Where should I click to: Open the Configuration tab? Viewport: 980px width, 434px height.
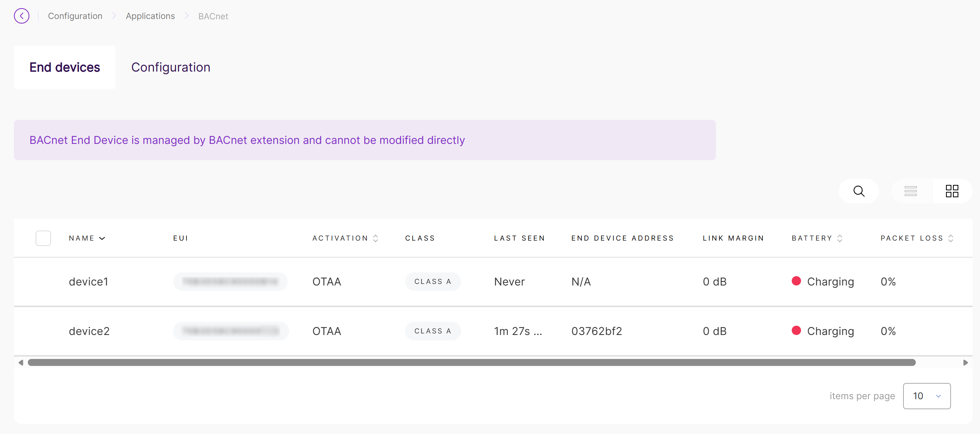[x=171, y=67]
